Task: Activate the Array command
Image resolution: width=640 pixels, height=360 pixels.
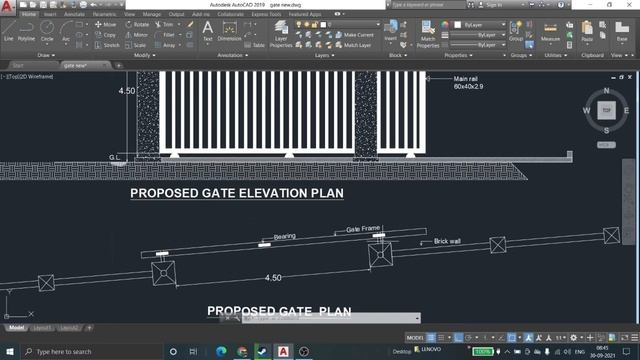Action: pos(165,45)
